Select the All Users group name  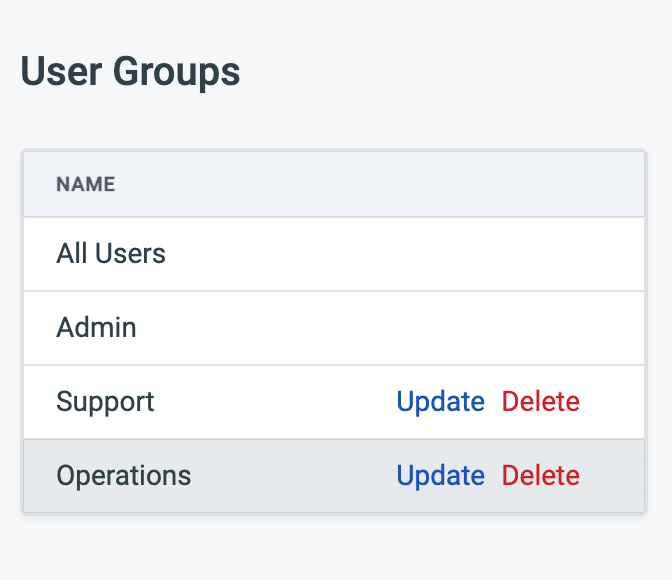pos(111,254)
